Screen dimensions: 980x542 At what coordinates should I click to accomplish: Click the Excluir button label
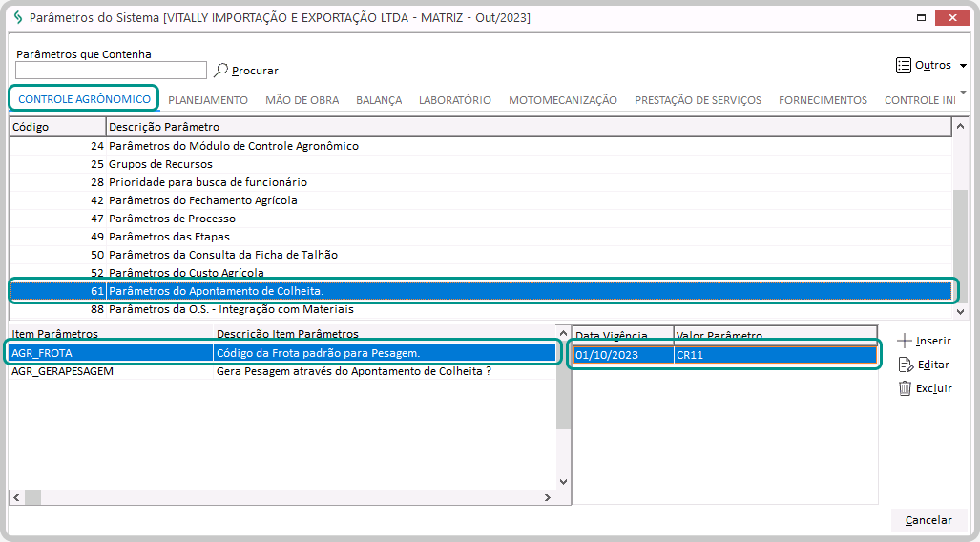934,388
